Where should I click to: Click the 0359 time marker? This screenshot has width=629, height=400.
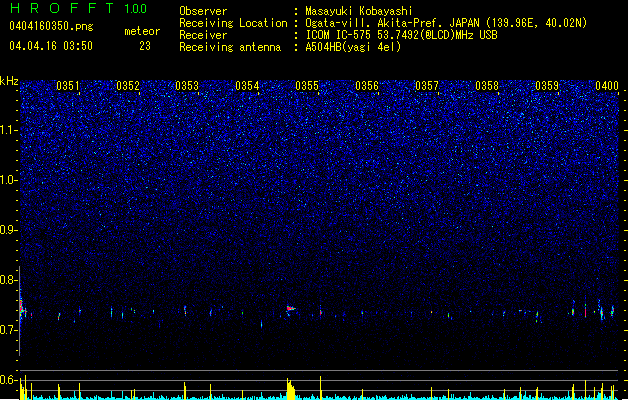pos(547,86)
